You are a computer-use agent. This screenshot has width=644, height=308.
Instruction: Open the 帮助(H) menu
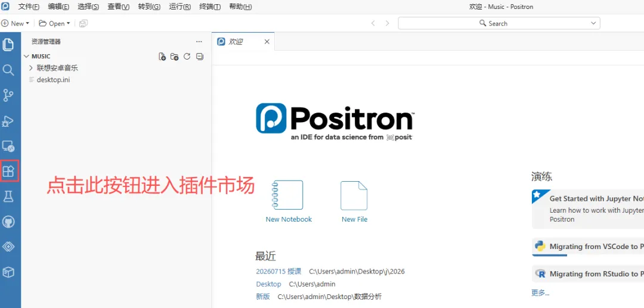241,7
